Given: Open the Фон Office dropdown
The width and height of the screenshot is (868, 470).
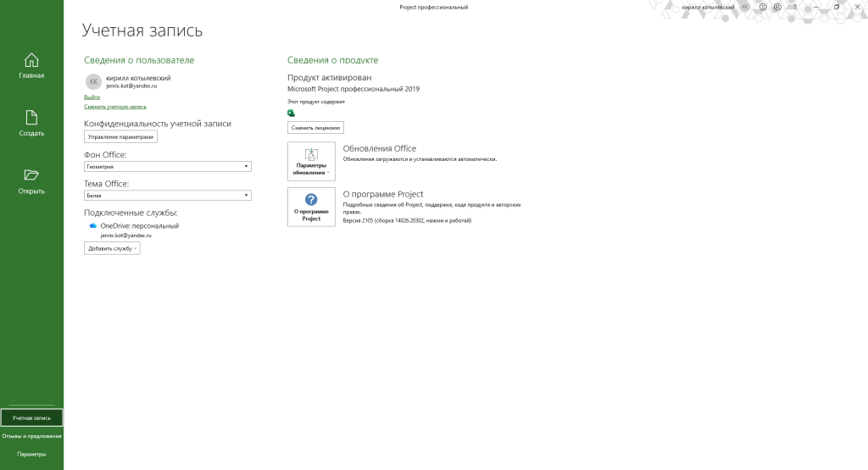Looking at the screenshot, I should [168, 167].
